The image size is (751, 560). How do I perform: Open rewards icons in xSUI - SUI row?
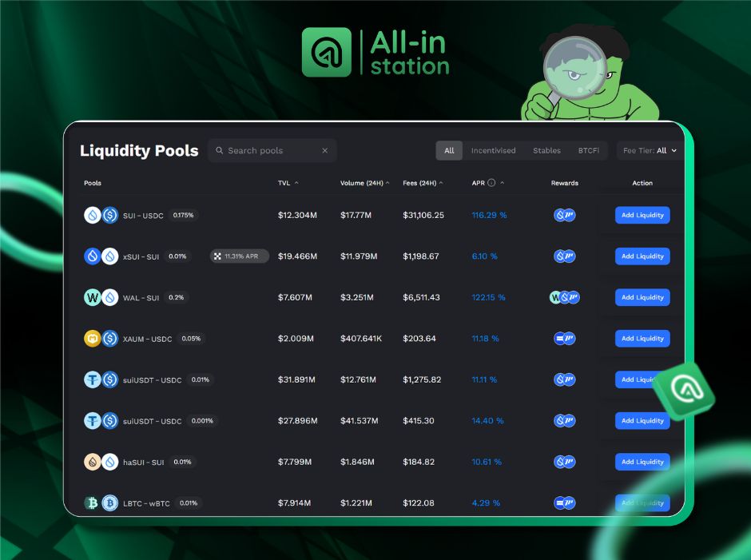tap(565, 256)
